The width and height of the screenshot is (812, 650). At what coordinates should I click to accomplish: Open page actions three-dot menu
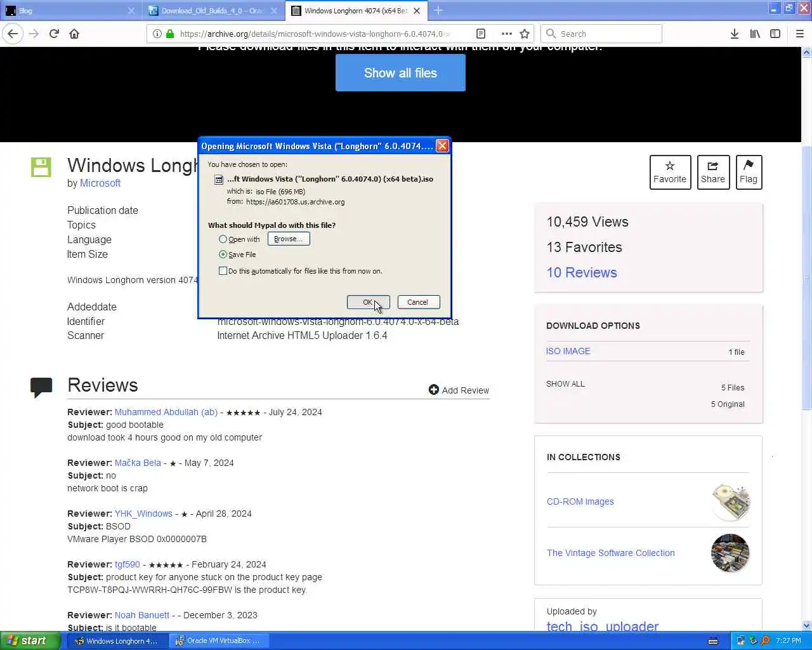(x=506, y=34)
